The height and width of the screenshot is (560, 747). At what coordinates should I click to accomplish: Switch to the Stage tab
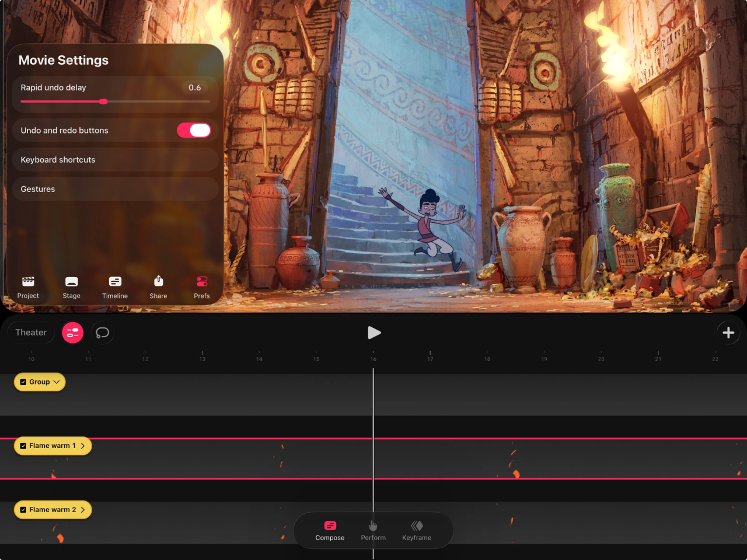coord(71,286)
